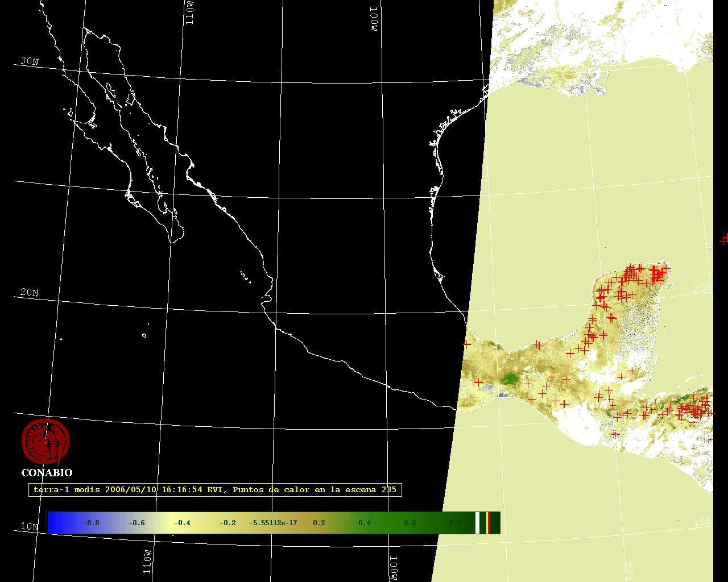This screenshot has width=728, height=582.
Task: Click the 30N latitude label
Action: click(x=29, y=61)
